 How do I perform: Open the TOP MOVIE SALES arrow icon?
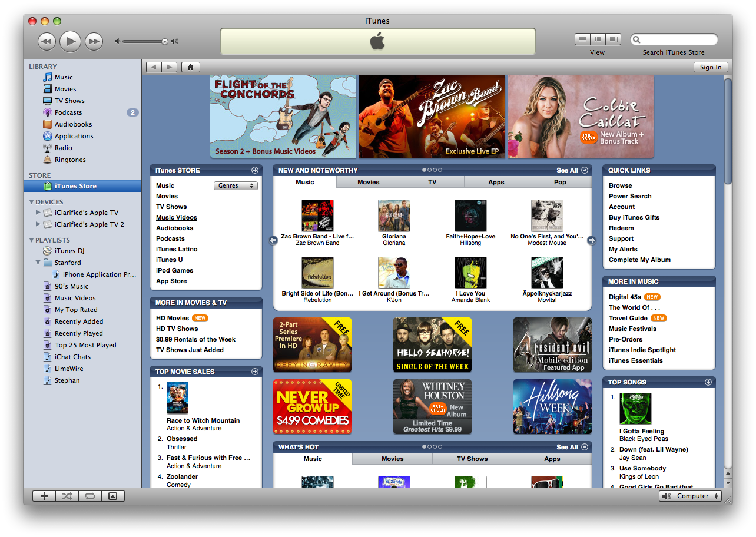click(x=254, y=372)
